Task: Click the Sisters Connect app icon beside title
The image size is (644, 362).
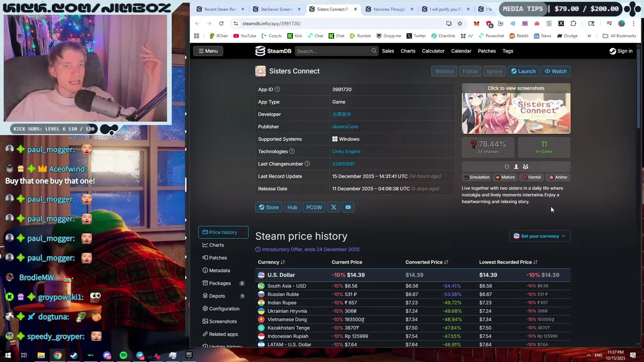Action: (x=260, y=71)
